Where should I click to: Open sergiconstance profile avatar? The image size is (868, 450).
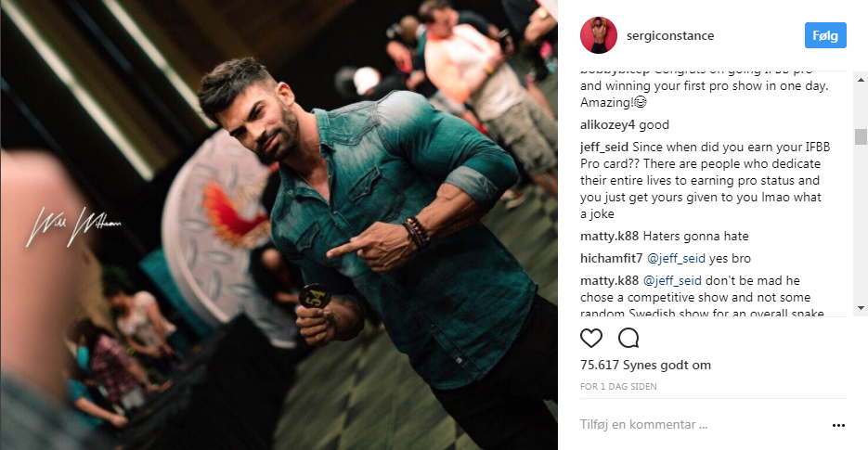pyautogui.click(x=599, y=35)
